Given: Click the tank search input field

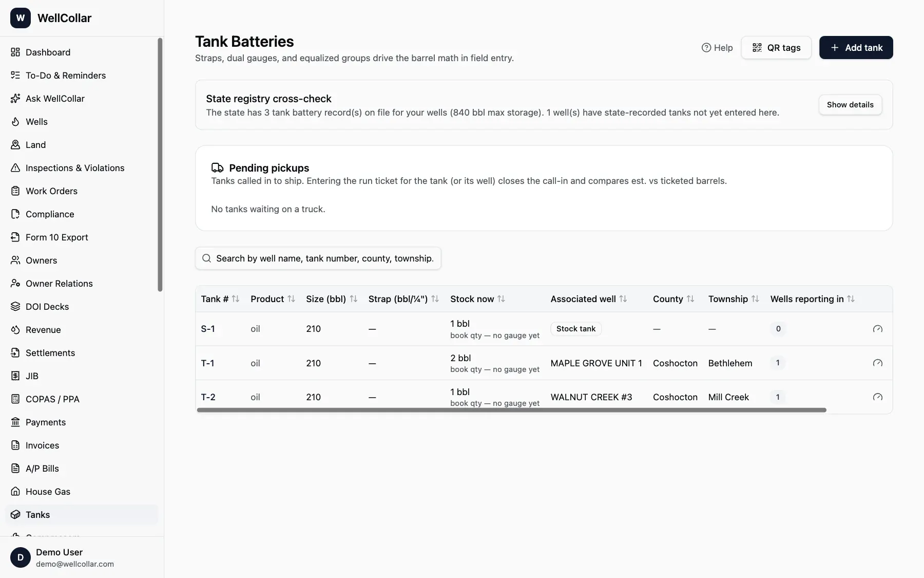Looking at the screenshot, I should point(318,258).
